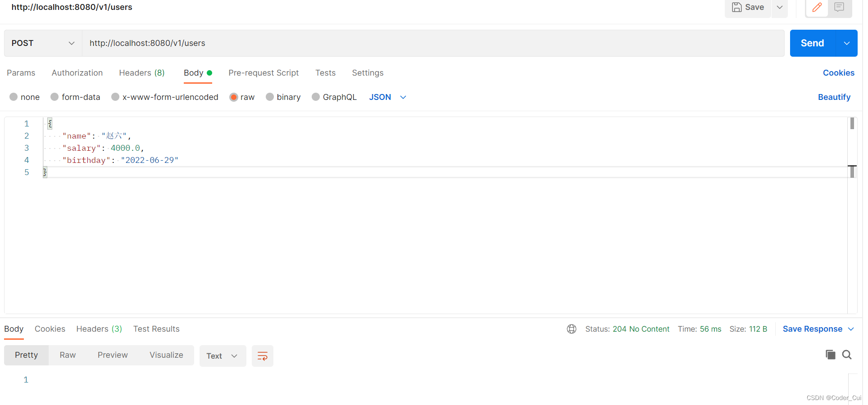Image resolution: width=868 pixels, height=405 pixels.
Task: Open the Text response format dropdown
Action: [x=223, y=356]
